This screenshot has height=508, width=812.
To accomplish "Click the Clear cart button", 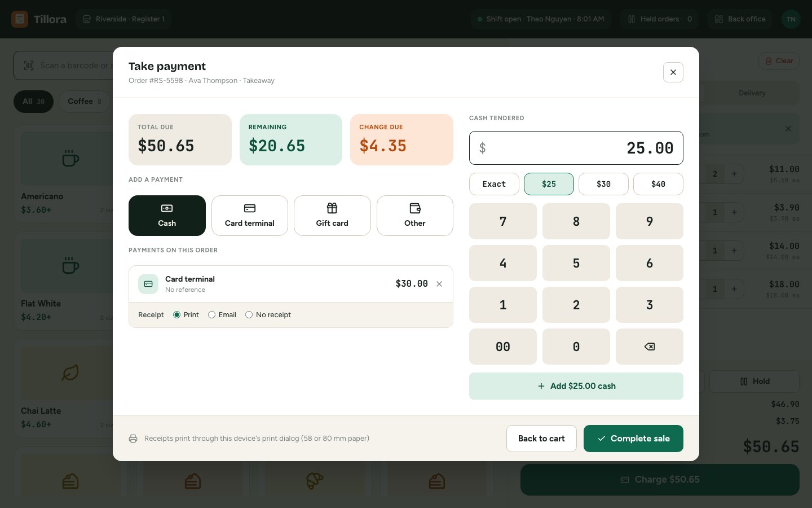I will [779, 61].
